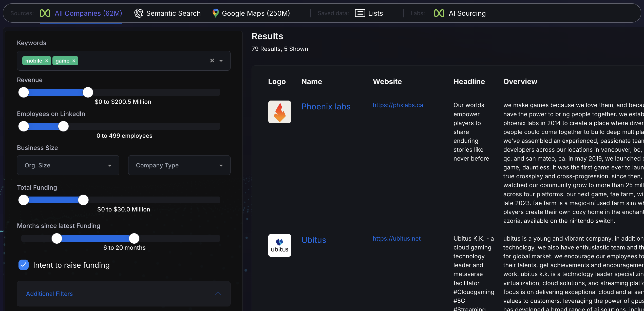Click the AI Sourcing infinity logo icon
The width and height of the screenshot is (644, 311).
click(x=439, y=13)
